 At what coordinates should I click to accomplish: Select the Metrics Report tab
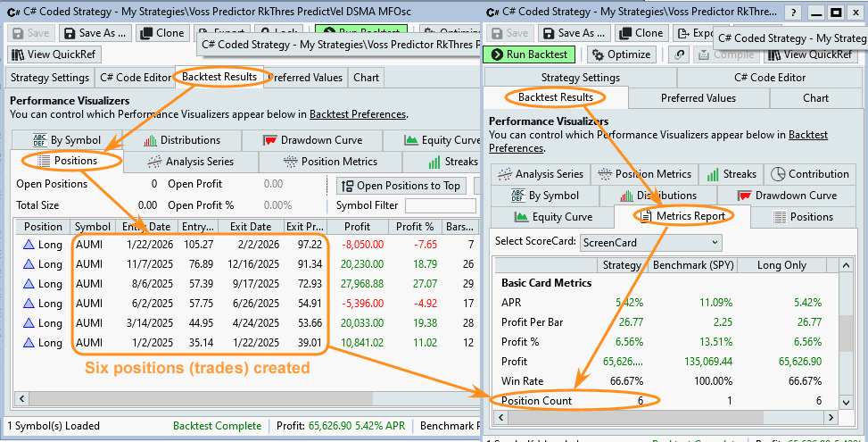pos(683,216)
